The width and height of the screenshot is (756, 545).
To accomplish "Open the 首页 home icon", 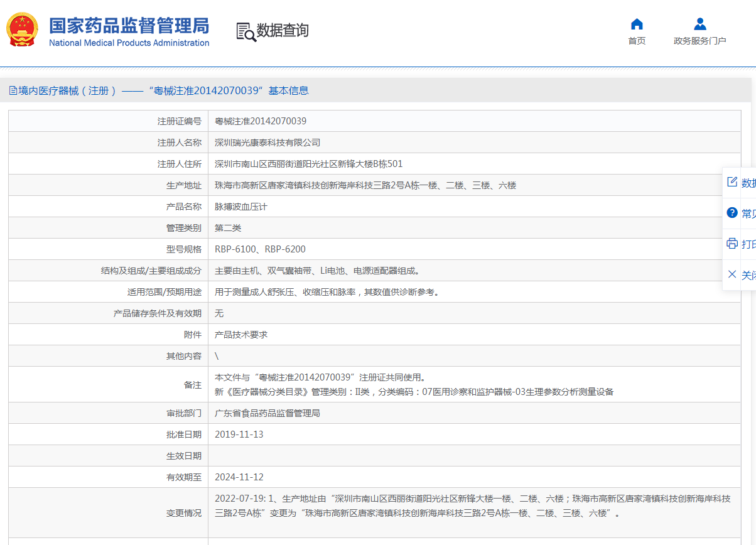I will coord(637,24).
